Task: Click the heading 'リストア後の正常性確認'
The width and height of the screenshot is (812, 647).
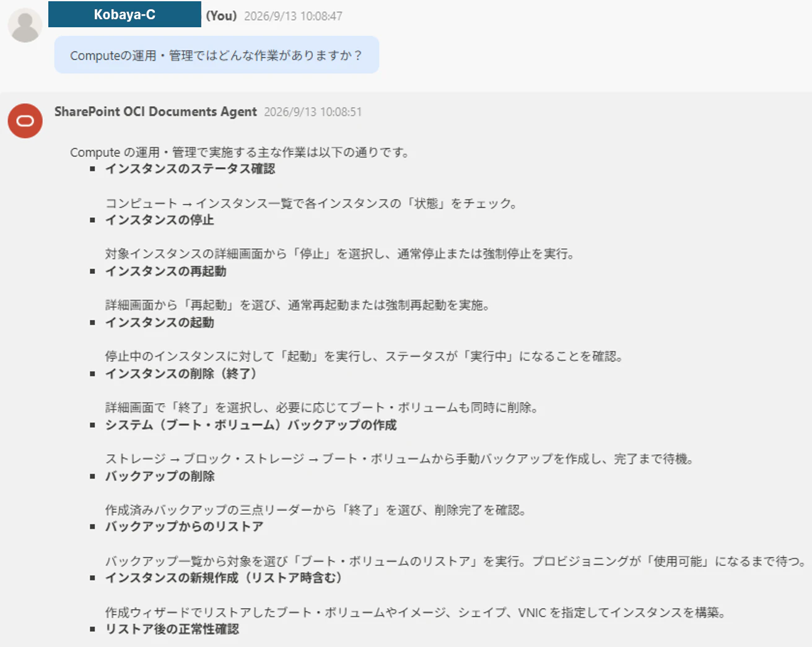Action: (172, 629)
